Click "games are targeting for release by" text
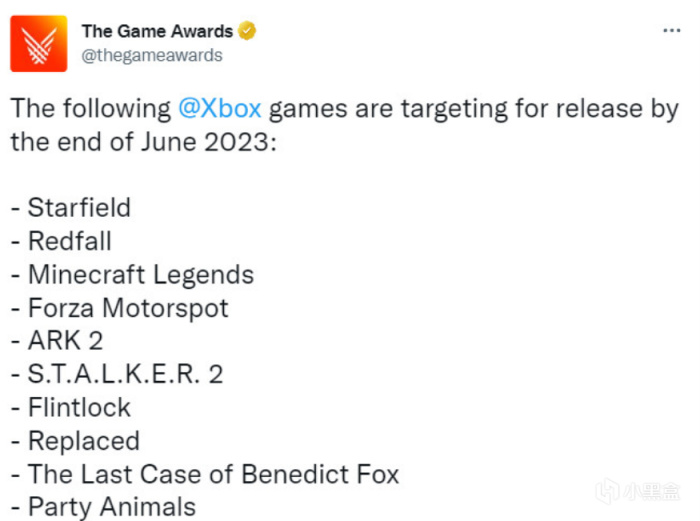This screenshot has height=521, width=700. [x=474, y=108]
